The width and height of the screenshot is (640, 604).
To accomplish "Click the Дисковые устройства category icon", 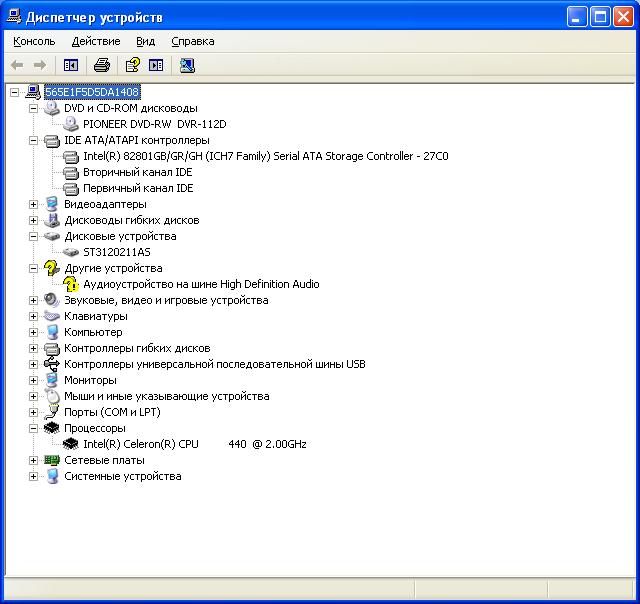I will click(x=52, y=236).
